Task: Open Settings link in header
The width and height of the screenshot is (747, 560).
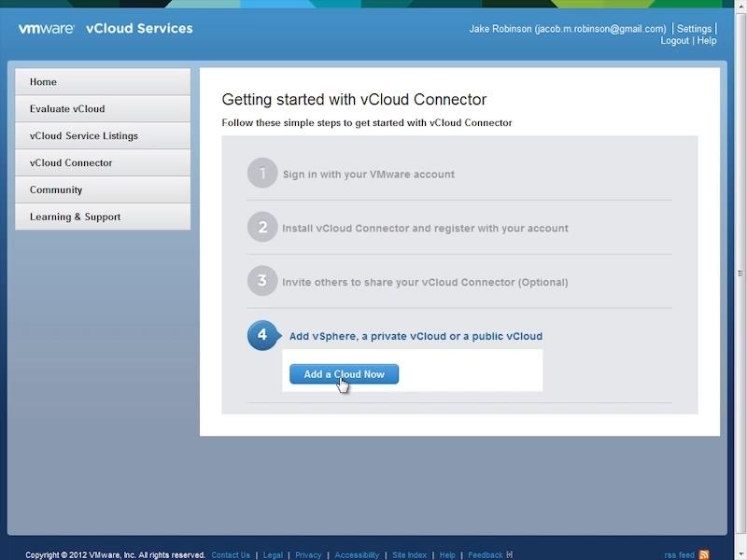Action: point(694,29)
